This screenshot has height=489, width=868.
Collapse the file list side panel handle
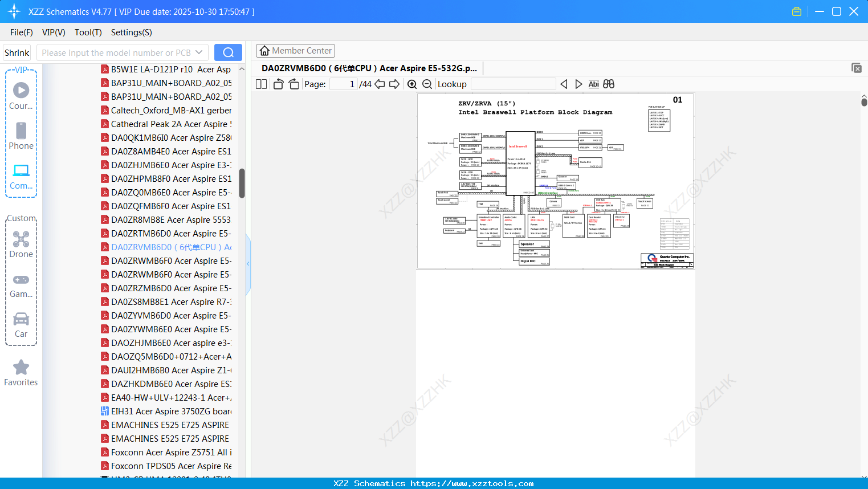pyautogui.click(x=248, y=264)
